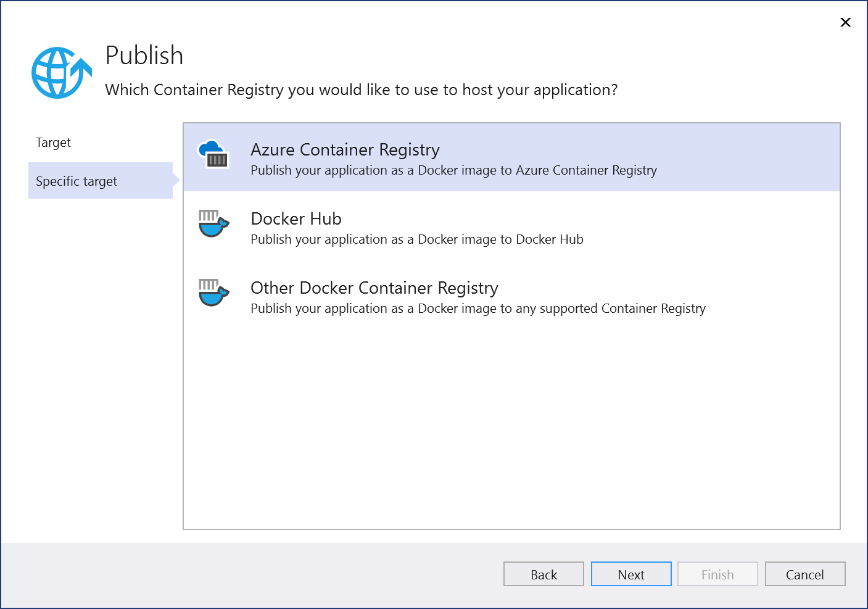The height and width of the screenshot is (609, 868).
Task: Select the Target step in the sidebar
Action: [x=53, y=142]
